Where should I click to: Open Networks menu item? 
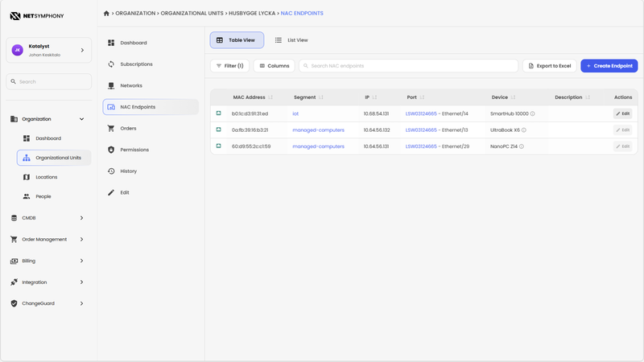pos(151,85)
